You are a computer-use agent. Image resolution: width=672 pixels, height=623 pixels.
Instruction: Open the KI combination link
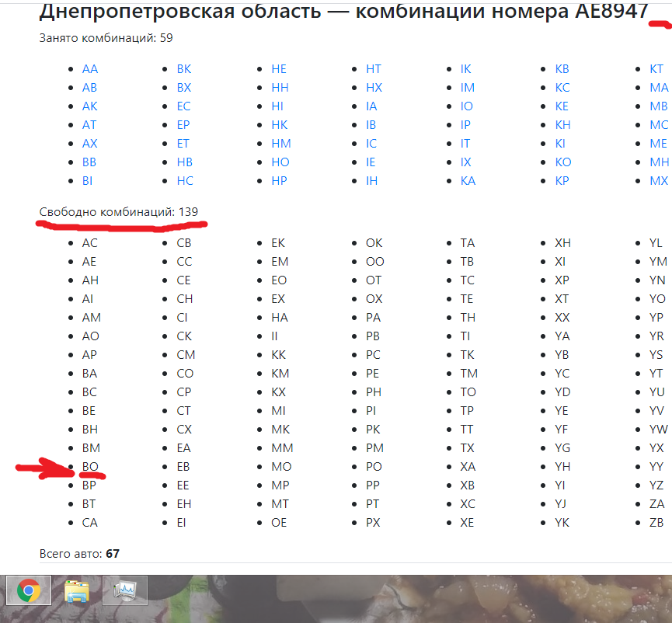[x=560, y=144]
